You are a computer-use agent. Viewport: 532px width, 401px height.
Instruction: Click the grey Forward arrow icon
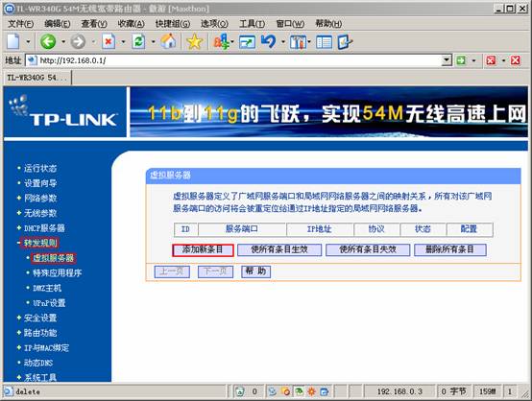click(78, 42)
